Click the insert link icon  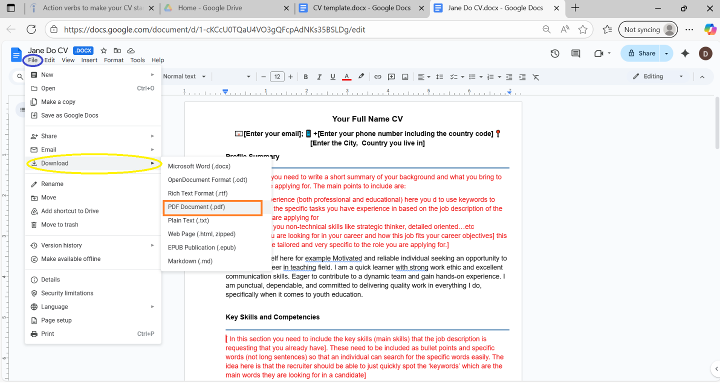point(377,77)
